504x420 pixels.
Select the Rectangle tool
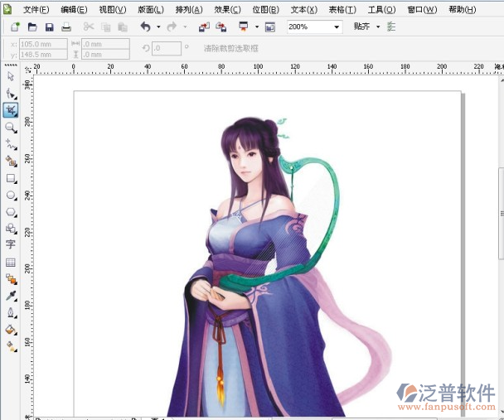point(11,178)
